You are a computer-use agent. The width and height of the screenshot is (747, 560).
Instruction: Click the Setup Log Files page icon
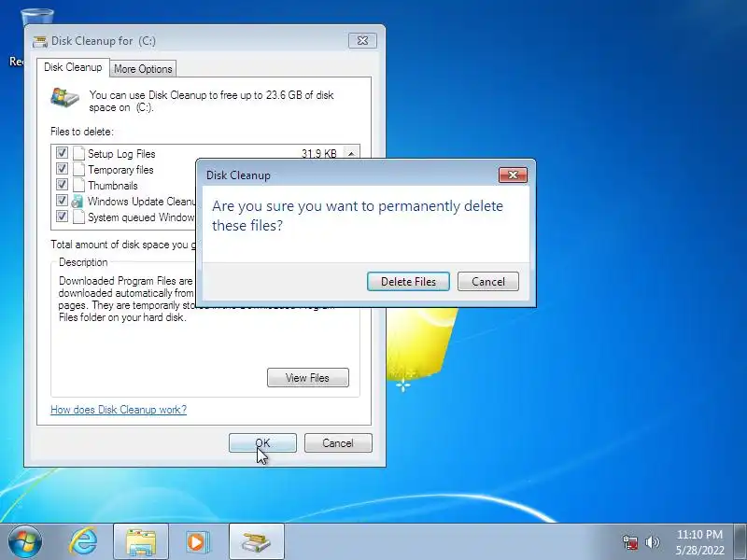tap(79, 153)
